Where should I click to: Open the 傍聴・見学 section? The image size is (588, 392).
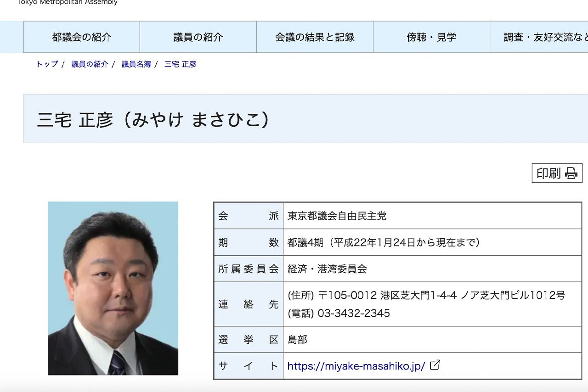click(432, 37)
